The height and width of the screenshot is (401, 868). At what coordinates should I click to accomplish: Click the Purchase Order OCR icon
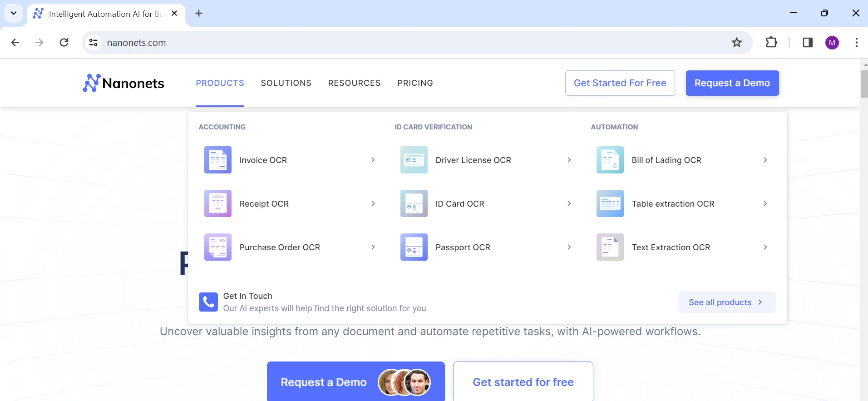click(x=217, y=247)
